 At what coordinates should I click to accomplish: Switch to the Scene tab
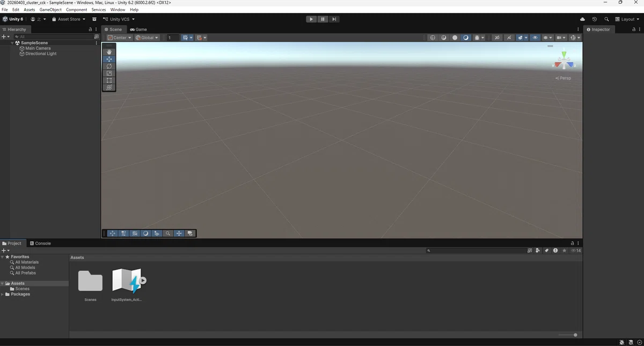pos(113,30)
